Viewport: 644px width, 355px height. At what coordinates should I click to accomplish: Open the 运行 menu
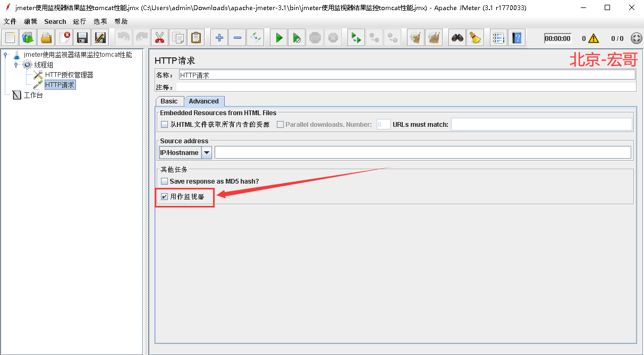tap(80, 22)
